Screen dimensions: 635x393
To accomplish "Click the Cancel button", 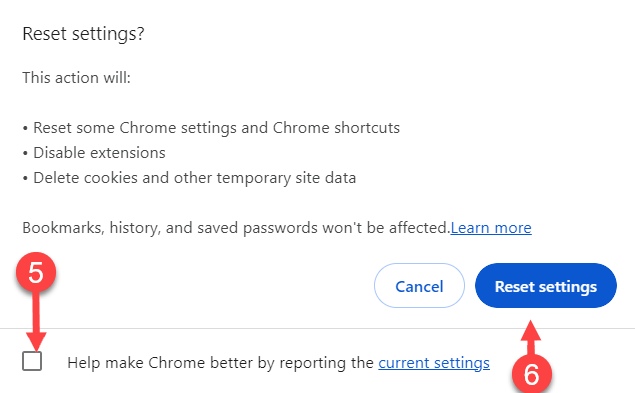I will click(x=419, y=286).
